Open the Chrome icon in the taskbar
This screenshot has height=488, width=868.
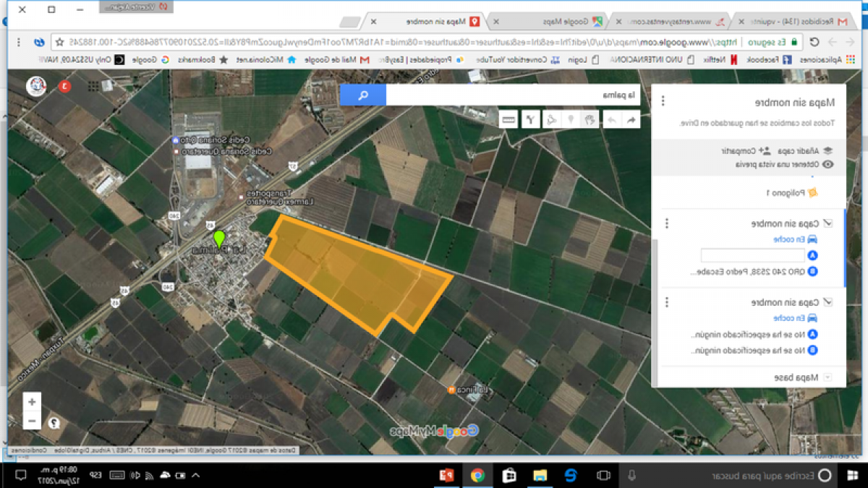coord(477,475)
